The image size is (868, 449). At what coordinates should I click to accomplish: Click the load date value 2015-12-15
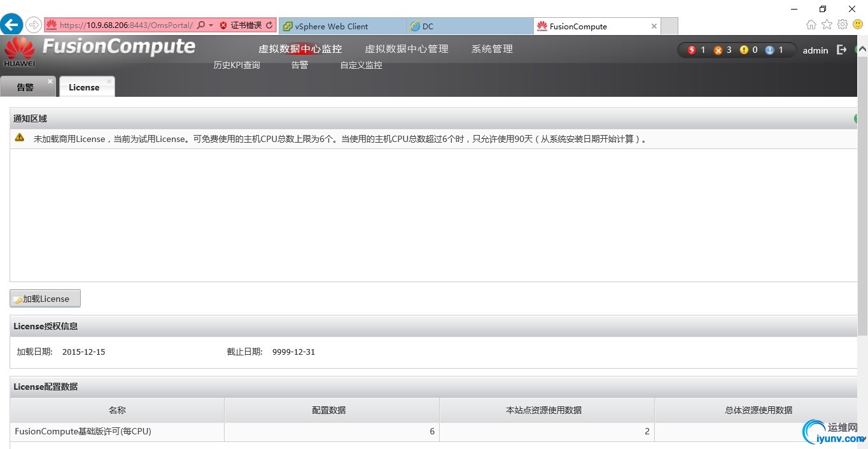tap(83, 352)
